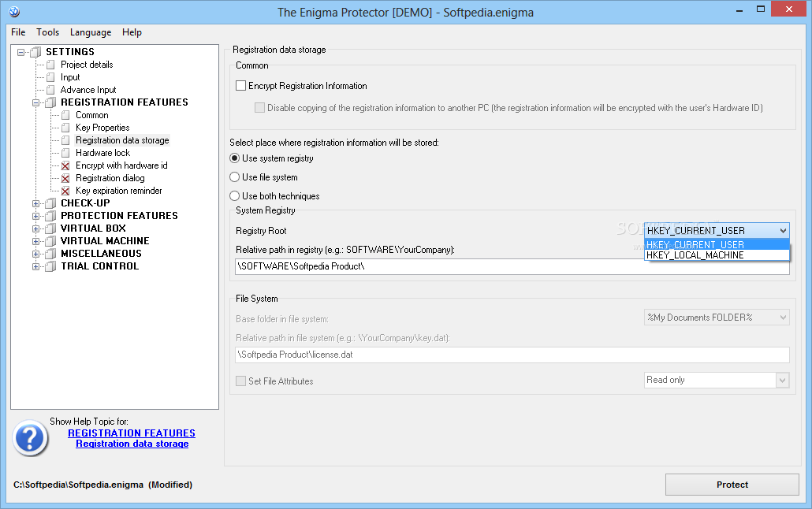Choose HKEY_LOCAL_MACHINE from the dropdown list

(x=717, y=254)
